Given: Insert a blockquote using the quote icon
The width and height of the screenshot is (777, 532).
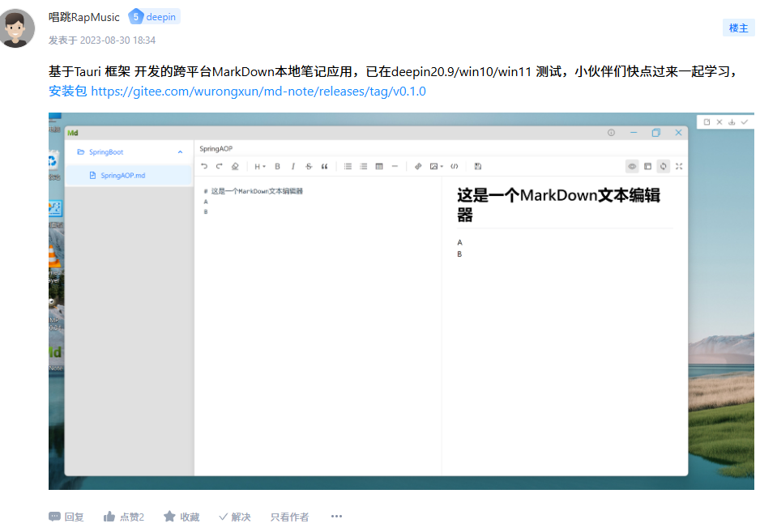Looking at the screenshot, I should (x=325, y=167).
